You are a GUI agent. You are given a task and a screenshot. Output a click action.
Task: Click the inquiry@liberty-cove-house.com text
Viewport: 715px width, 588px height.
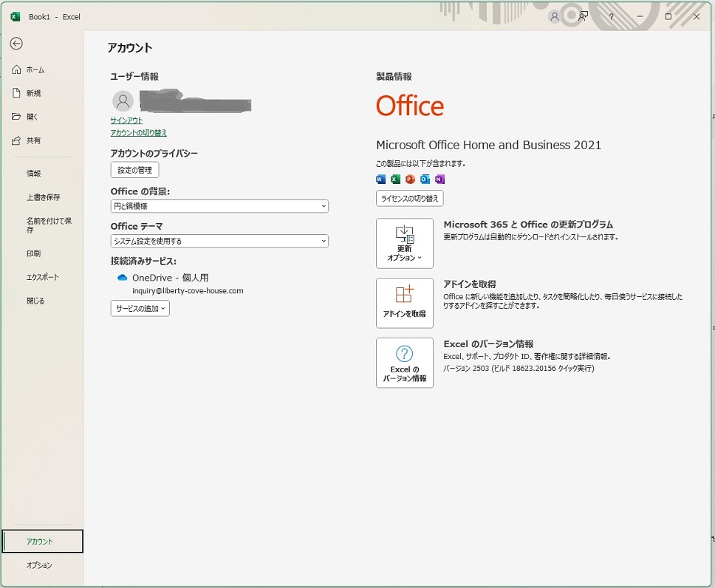[x=188, y=290]
